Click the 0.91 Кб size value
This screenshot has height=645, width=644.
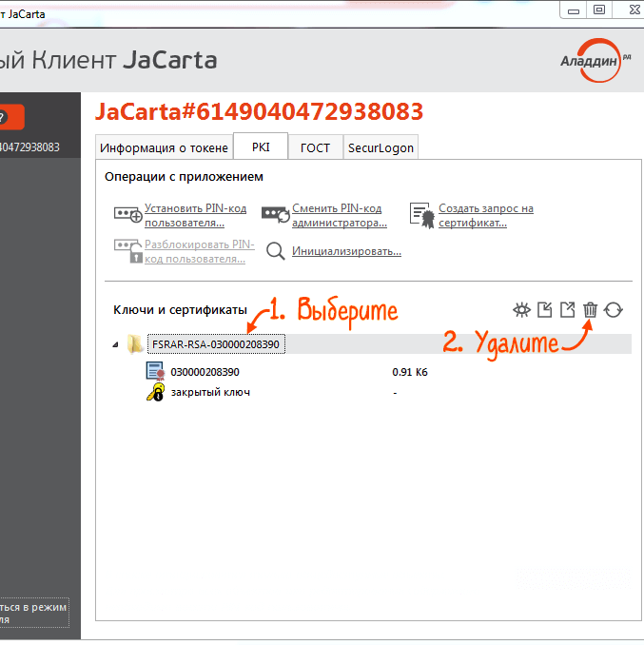[x=410, y=372]
